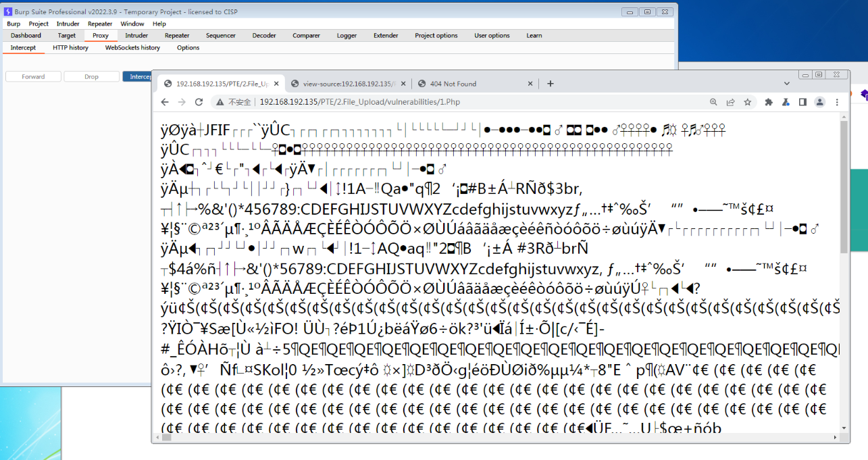868x460 pixels.
Task: Open the Logger tab in Burp Suite
Action: click(347, 36)
